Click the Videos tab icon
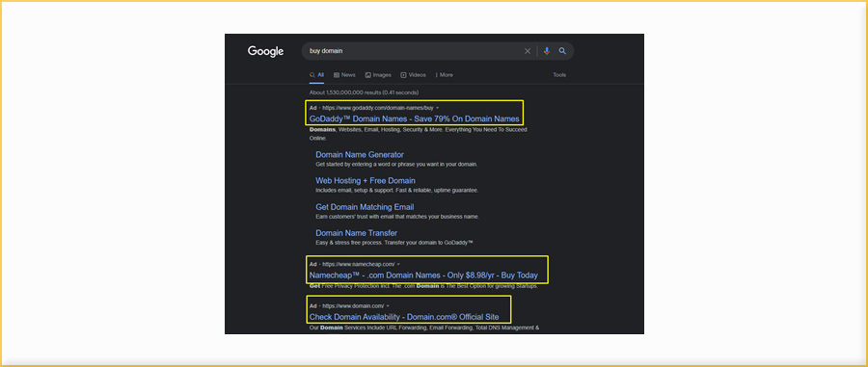The width and height of the screenshot is (868, 367). click(x=403, y=74)
